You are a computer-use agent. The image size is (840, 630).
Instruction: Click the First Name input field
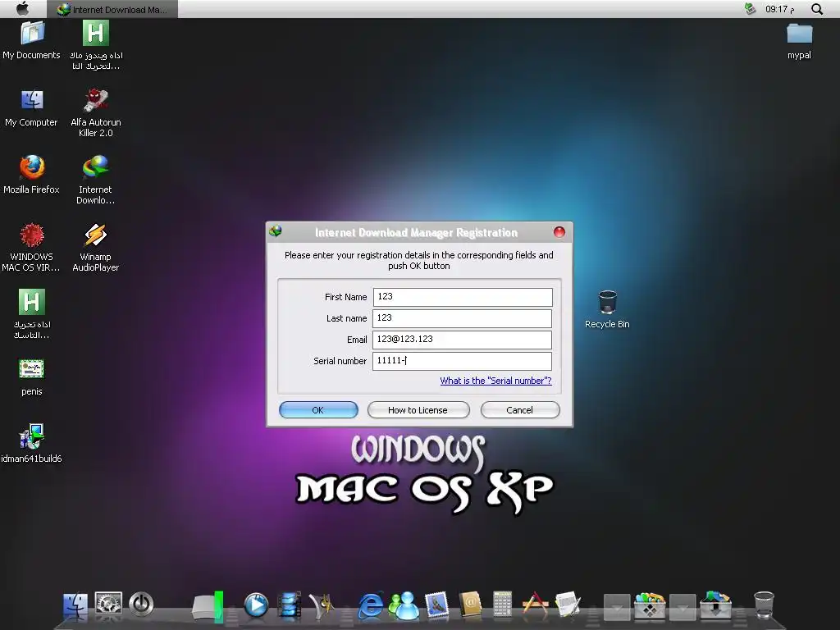(x=463, y=297)
